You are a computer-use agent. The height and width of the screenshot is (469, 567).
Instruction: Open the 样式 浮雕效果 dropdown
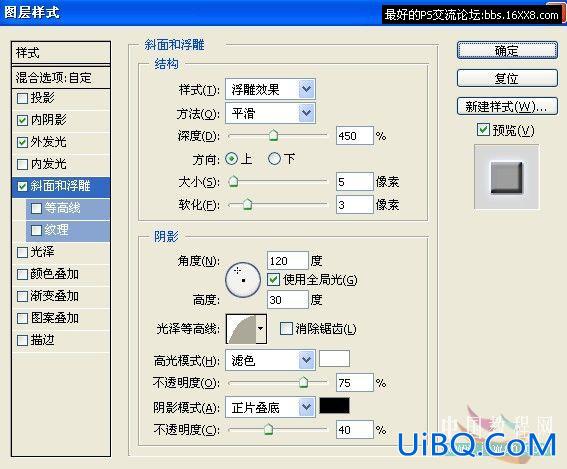coord(270,89)
